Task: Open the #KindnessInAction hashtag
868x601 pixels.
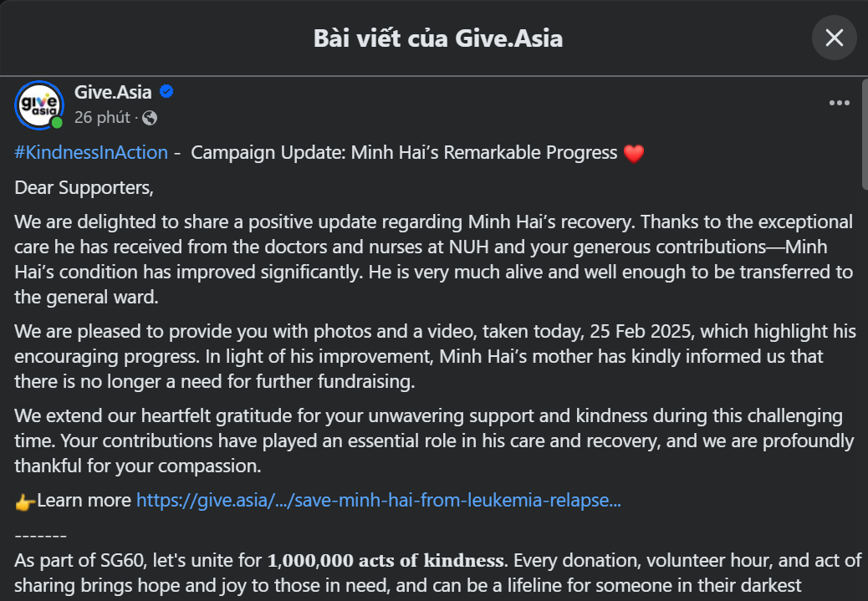Action: tap(93, 153)
